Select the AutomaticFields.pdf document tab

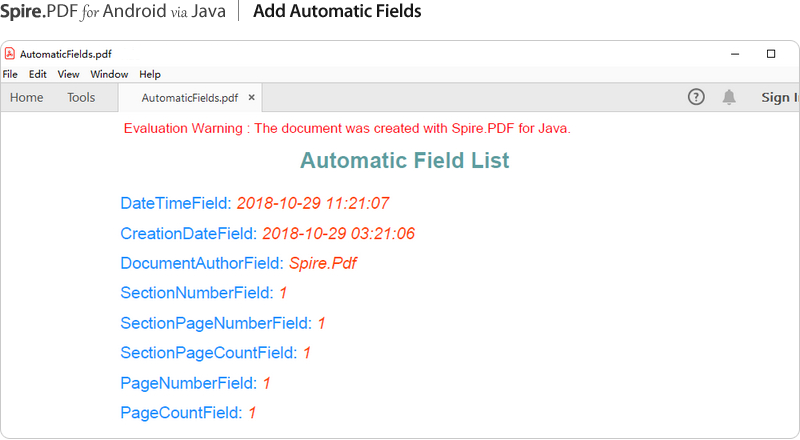pyautogui.click(x=189, y=98)
